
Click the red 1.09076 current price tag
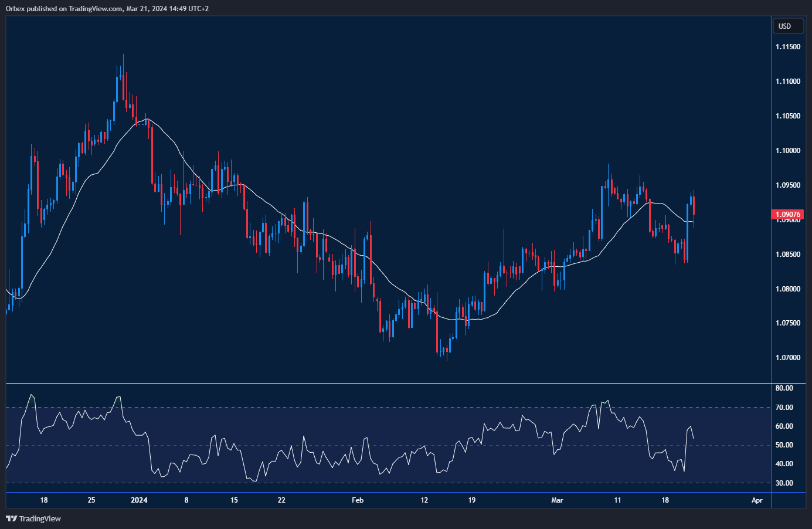point(788,215)
